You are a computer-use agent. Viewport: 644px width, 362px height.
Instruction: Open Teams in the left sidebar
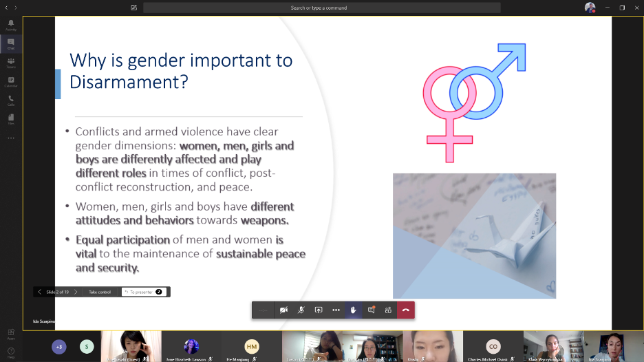click(x=11, y=63)
